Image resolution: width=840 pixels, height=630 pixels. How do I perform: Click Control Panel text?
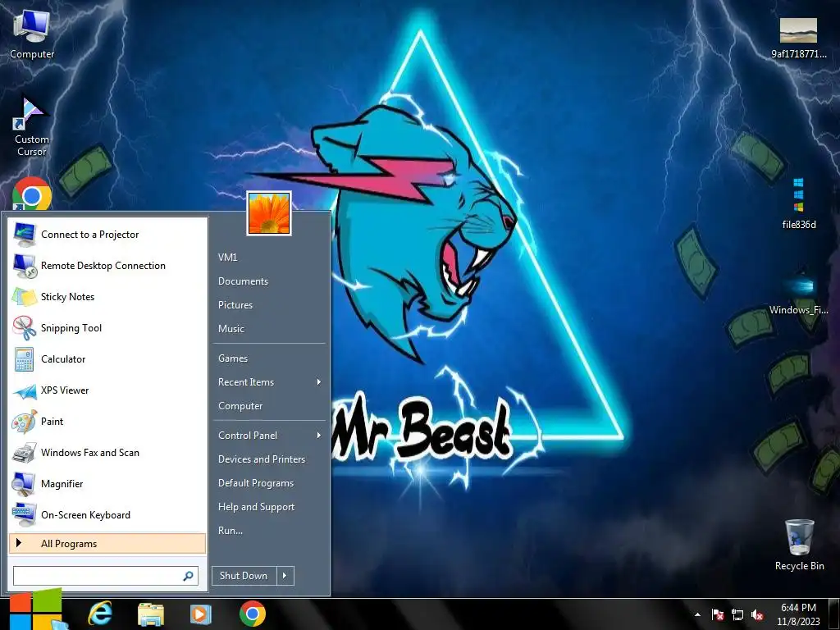coord(248,435)
